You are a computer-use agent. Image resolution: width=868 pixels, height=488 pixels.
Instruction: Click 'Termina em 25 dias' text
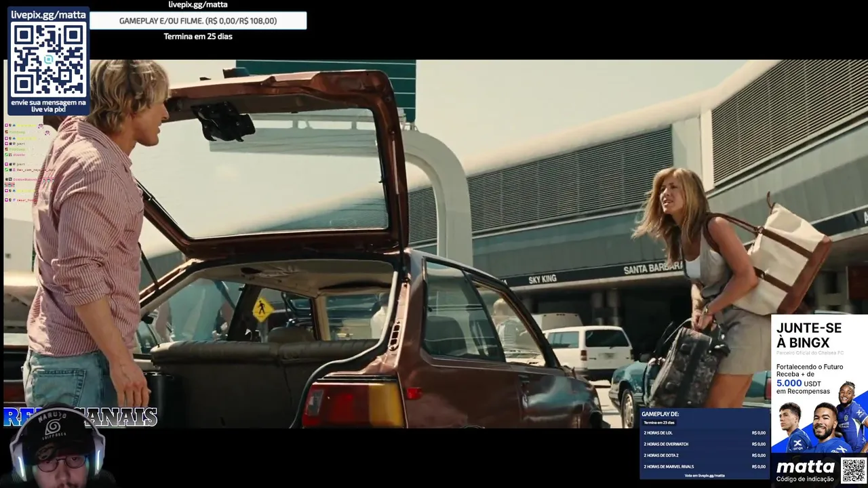(x=198, y=37)
